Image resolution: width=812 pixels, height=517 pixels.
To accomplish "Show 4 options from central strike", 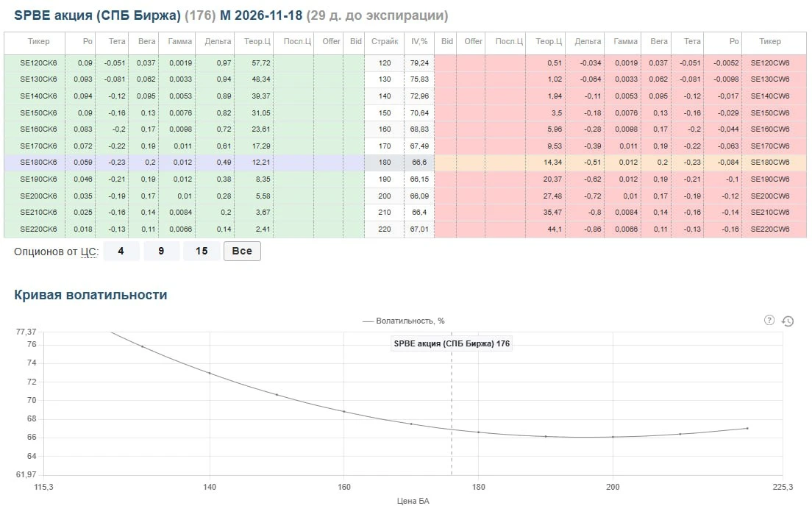I will pyautogui.click(x=121, y=252).
